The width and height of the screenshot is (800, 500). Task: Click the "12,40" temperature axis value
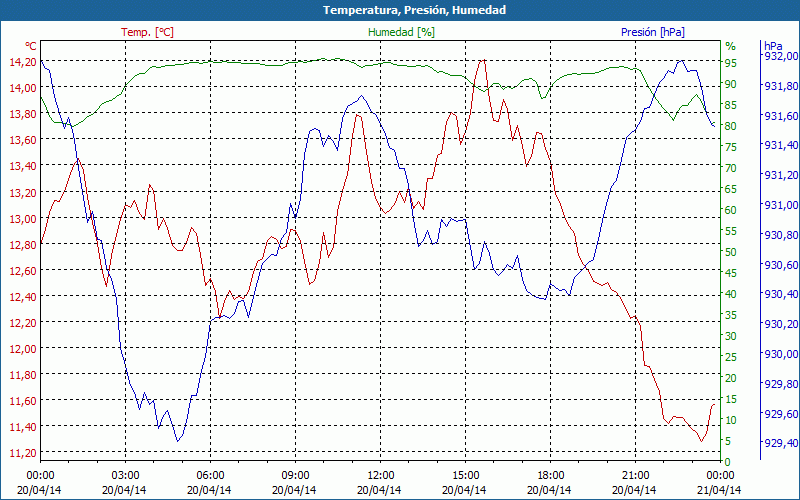tap(23, 296)
